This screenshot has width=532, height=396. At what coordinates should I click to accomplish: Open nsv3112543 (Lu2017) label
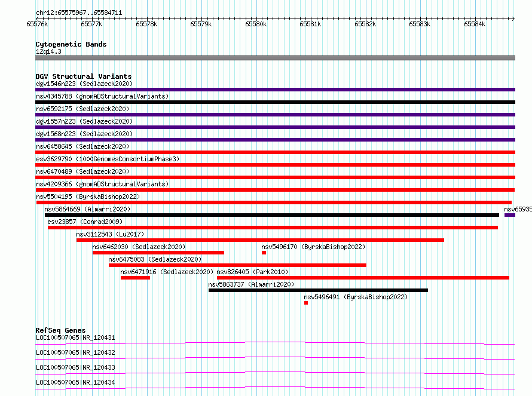tap(110, 234)
